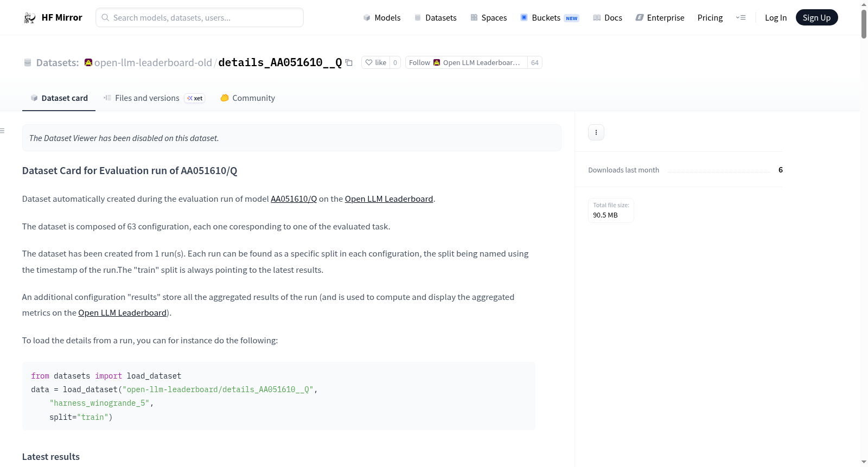Click the from datasets import load_dataset line

pyautogui.click(x=106, y=376)
